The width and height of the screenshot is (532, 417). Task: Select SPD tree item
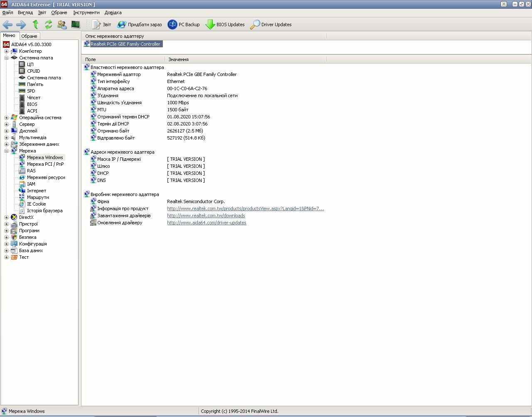(x=31, y=91)
